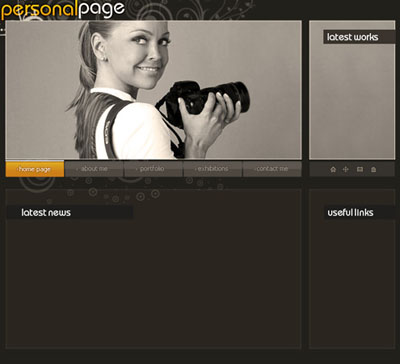The width and height of the screenshot is (400, 364).
Task: Open the home page tab
Action: (x=35, y=169)
